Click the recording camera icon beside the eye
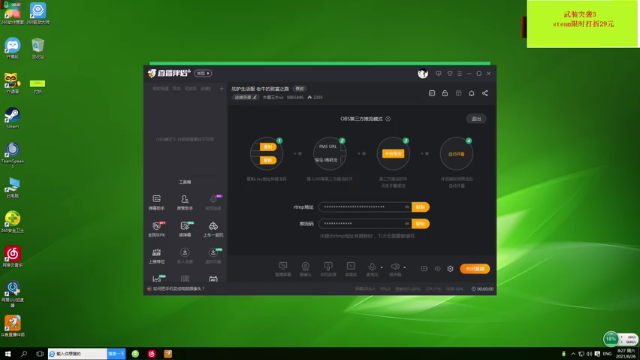Screen dimensions: 640x360 click(424, 269)
